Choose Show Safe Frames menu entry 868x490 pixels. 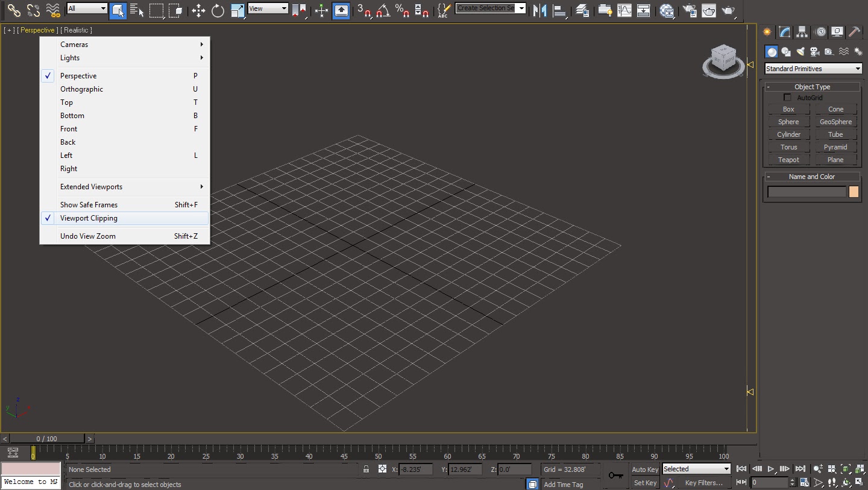tap(89, 205)
